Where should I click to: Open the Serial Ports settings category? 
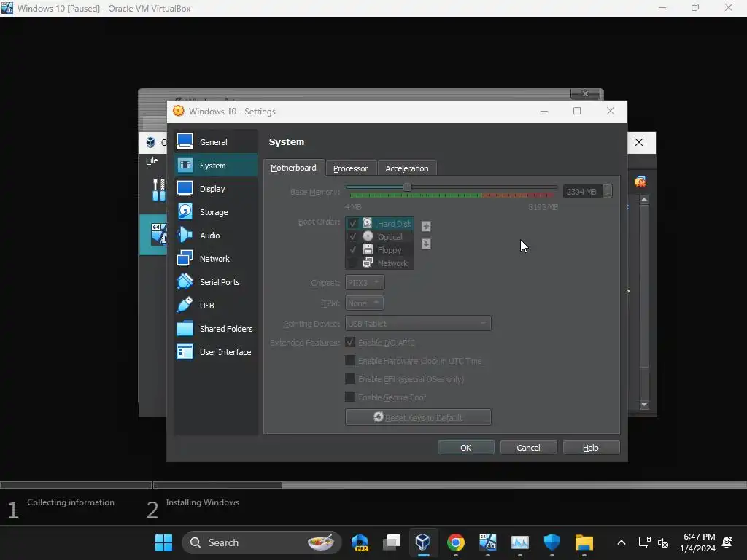pos(216,282)
